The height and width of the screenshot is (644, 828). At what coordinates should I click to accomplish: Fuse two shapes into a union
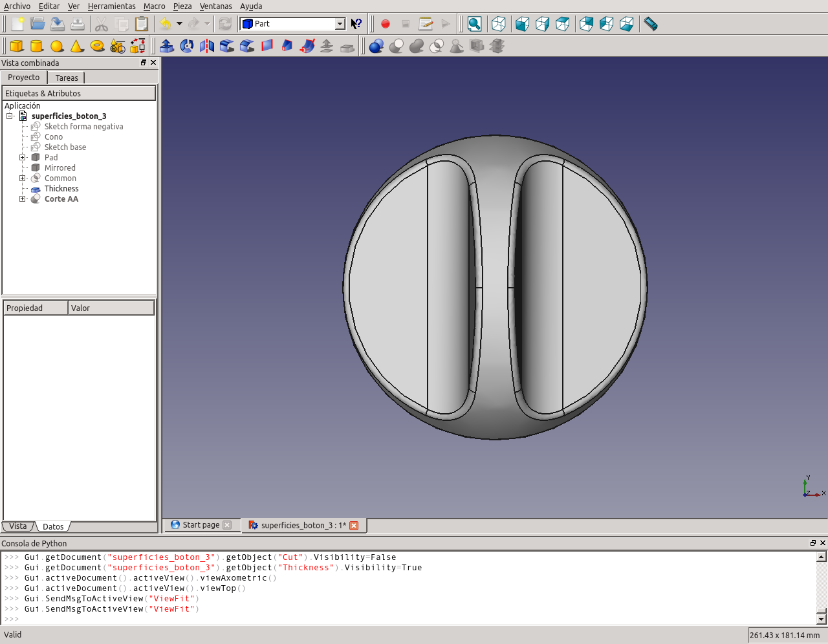coord(417,46)
